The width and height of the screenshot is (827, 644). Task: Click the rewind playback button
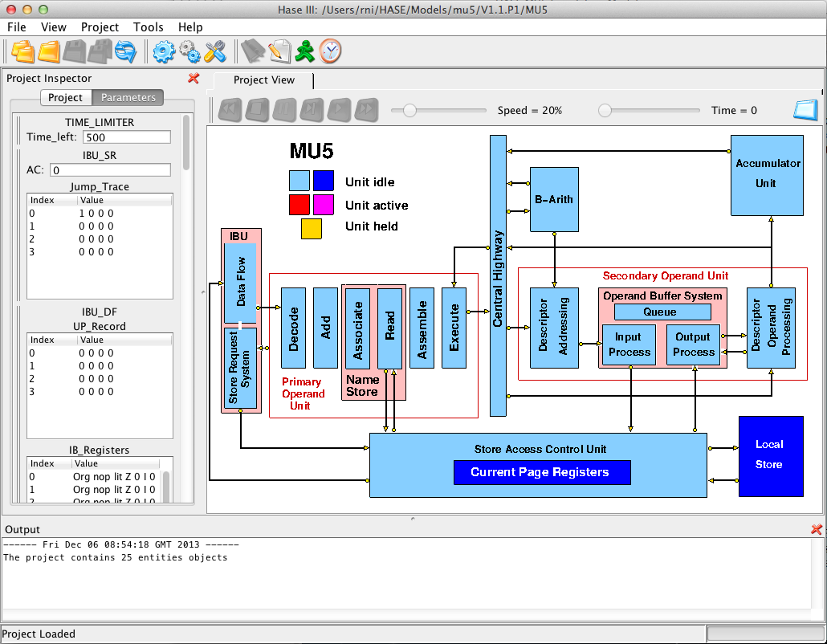click(230, 110)
